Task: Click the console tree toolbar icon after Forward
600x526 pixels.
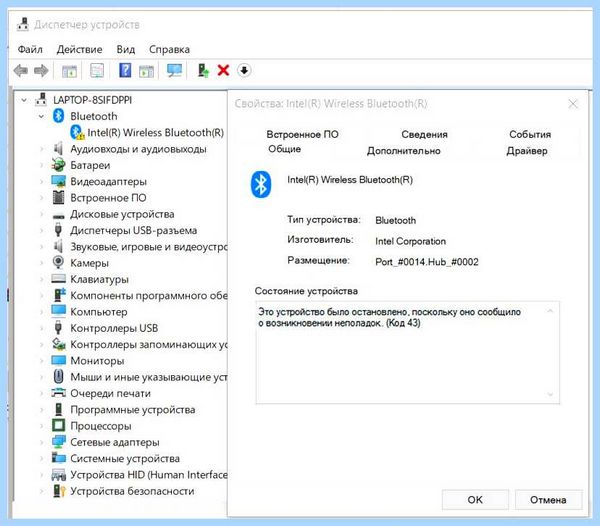Action: pos(69,71)
